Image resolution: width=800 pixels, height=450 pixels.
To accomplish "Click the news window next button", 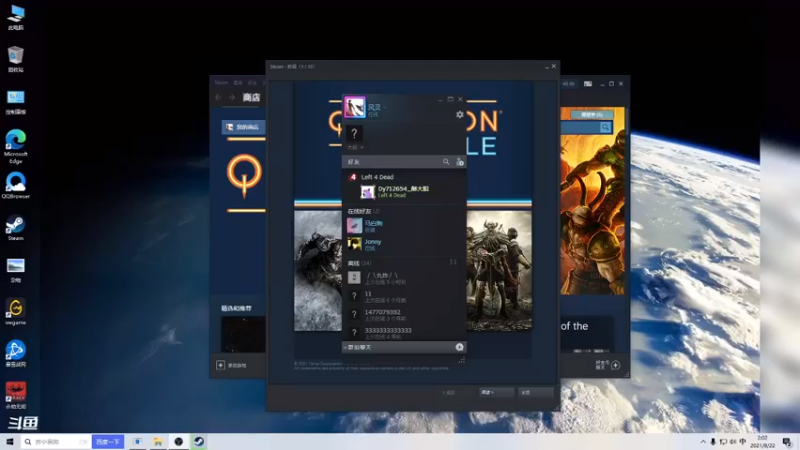I will click(x=496, y=392).
